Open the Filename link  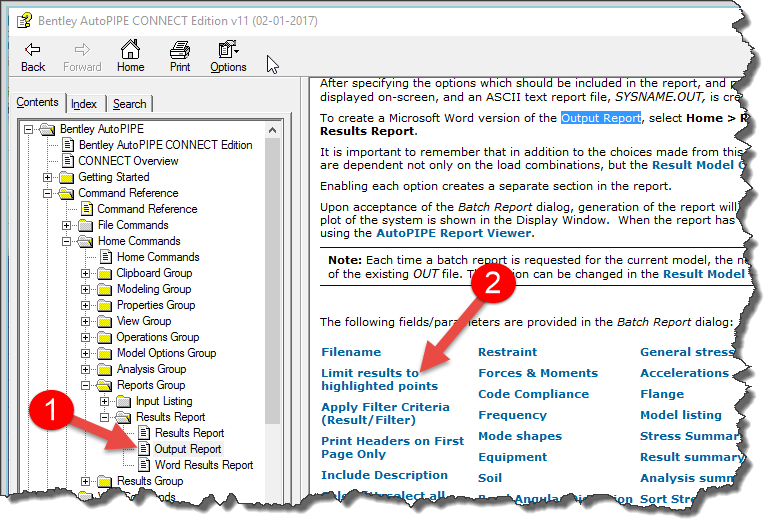coord(351,352)
